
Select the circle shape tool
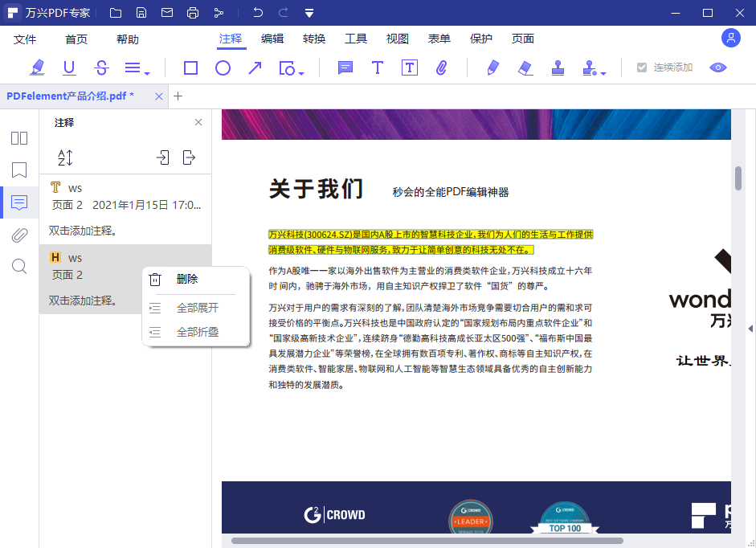tap(223, 67)
